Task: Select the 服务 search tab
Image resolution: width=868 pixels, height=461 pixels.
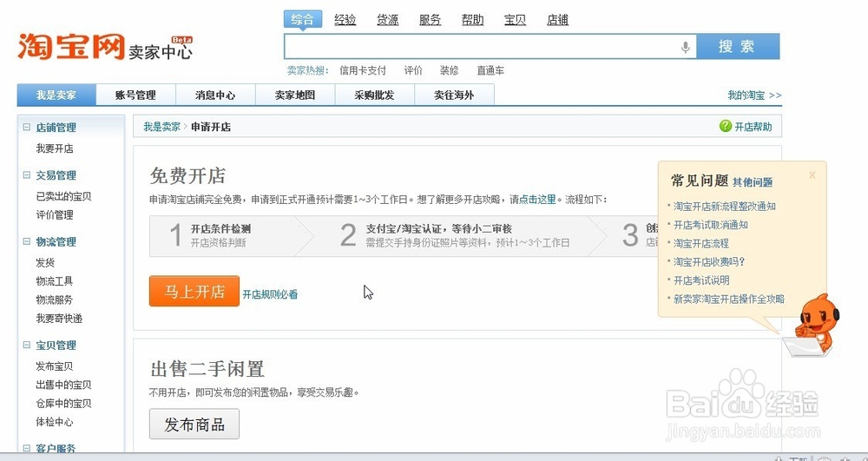Action: pos(431,20)
